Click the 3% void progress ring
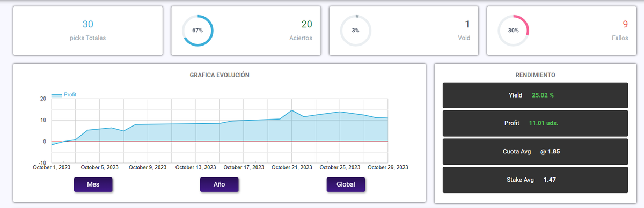 355,31
